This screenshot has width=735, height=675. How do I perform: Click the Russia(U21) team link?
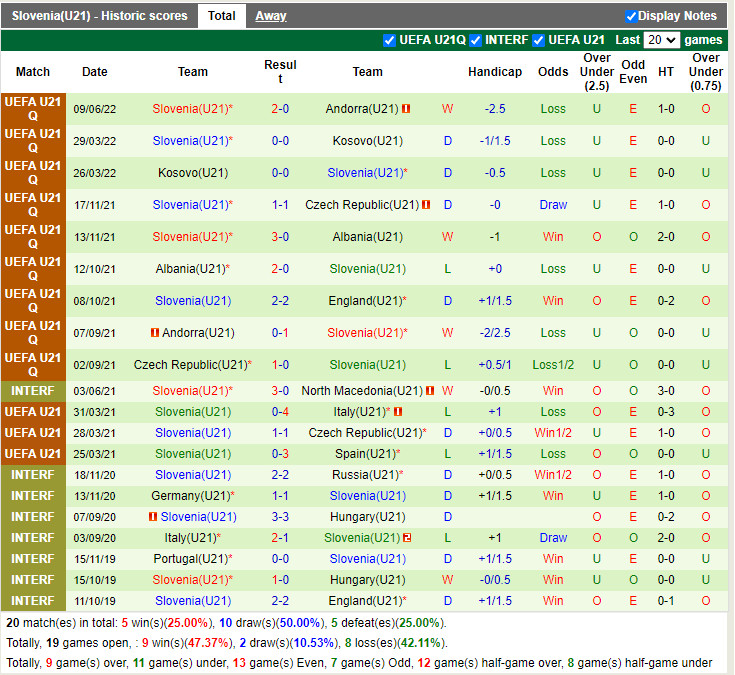click(367, 475)
